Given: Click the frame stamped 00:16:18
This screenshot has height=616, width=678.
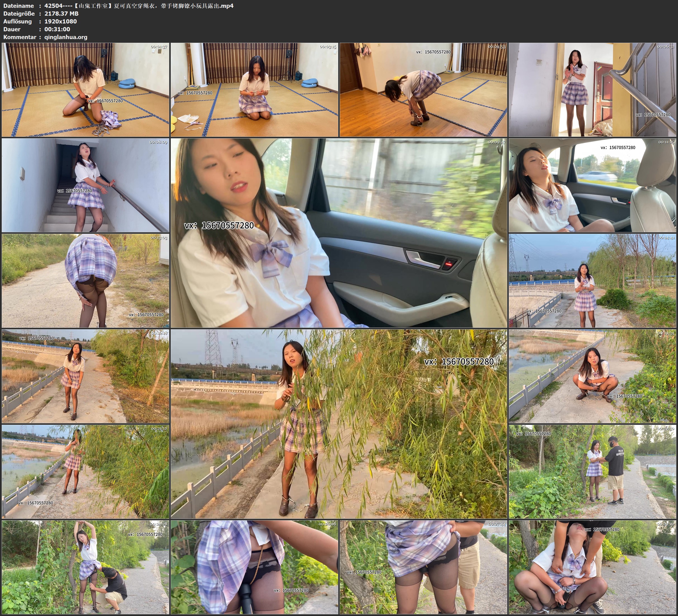Looking at the screenshot, I should point(85,376).
